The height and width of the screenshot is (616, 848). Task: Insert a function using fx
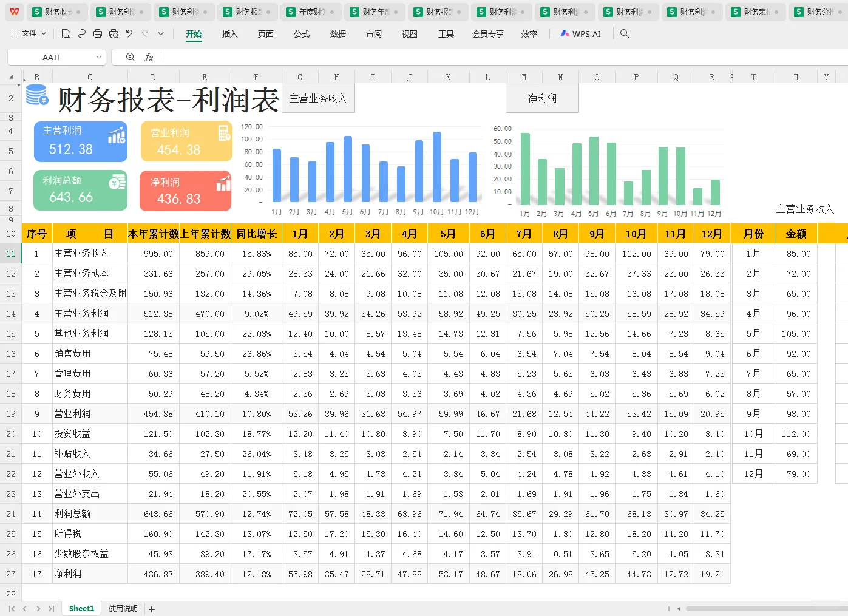tap(149, 56)
